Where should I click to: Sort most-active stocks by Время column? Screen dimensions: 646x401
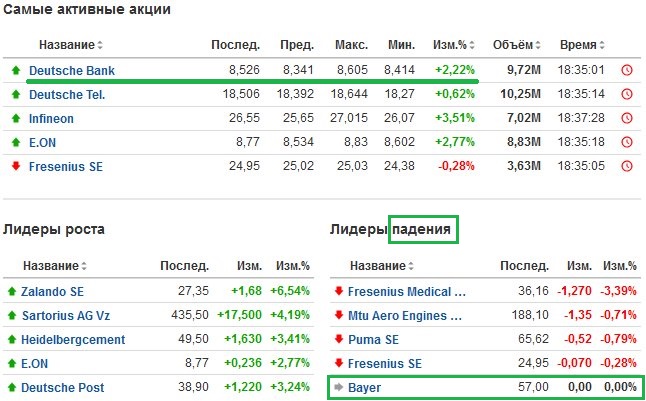tap(582, 45)
